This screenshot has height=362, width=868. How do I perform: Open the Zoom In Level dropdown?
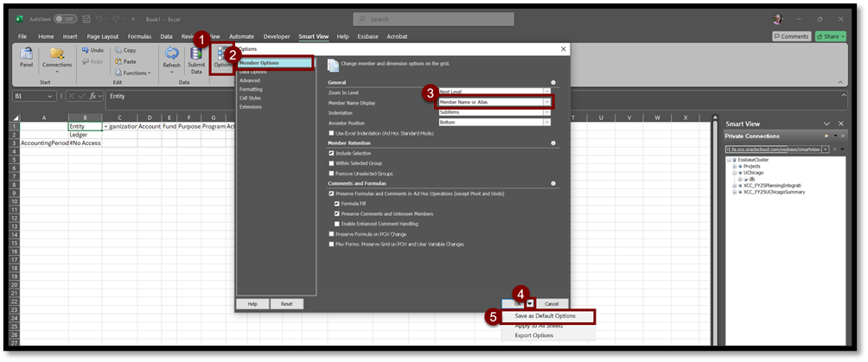[x=546, y=92]
